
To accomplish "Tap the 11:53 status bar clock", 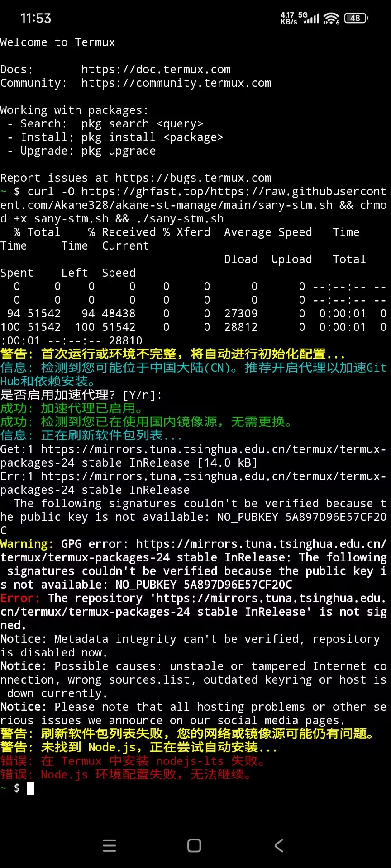I will [x=36, y=18].
